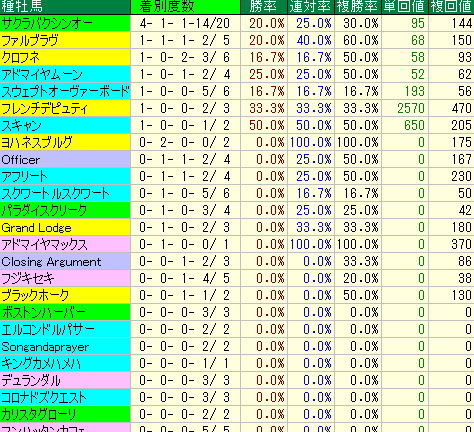The height and width of the screenshot is (432, 474).
Task: Select the Grand Lodge sire name
Action: [x=65, y=227]
